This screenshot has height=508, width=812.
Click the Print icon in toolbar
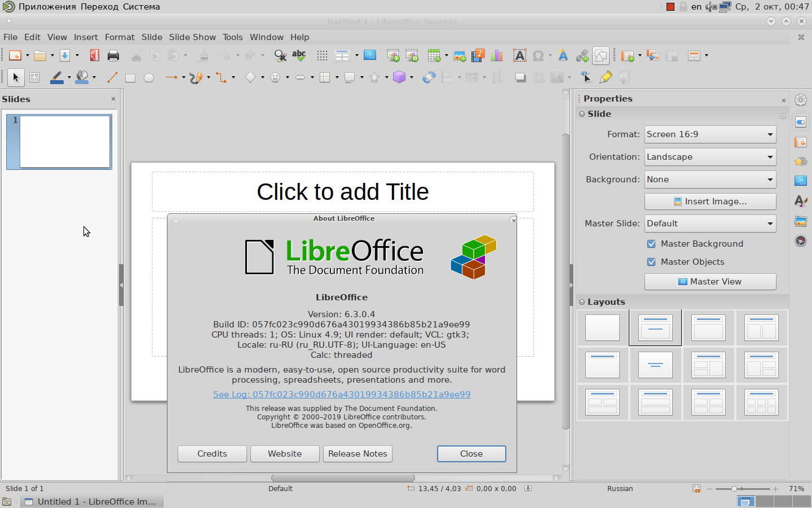click(113, 55)
